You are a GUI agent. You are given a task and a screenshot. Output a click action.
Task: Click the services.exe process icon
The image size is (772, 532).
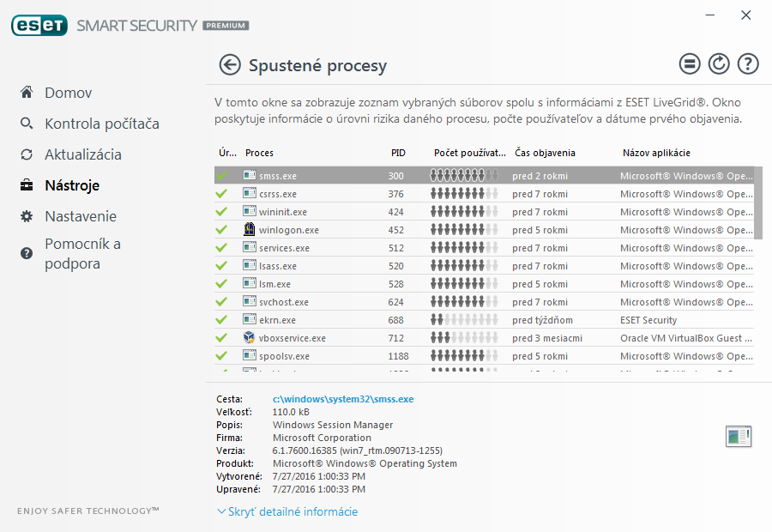click(x=250, y=247)
